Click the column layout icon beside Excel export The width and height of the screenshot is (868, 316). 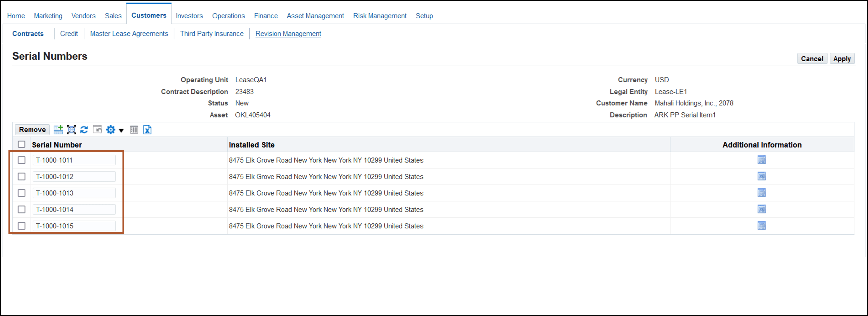pos(134,130)
